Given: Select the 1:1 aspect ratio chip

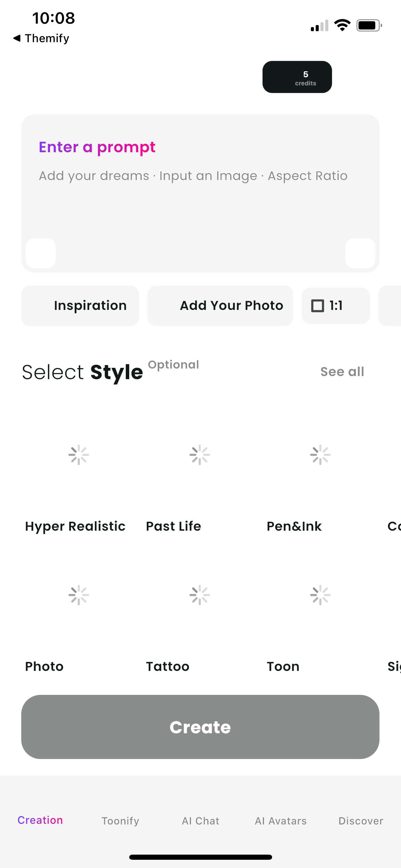Looking at the screenshot, I should pyautogui.click(x=335, y=305).
